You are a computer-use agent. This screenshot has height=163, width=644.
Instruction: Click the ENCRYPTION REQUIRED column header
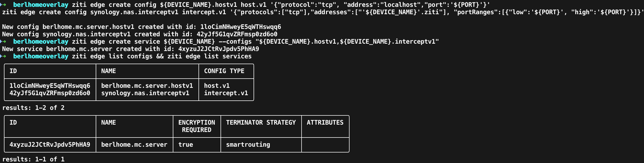[197, 126]
